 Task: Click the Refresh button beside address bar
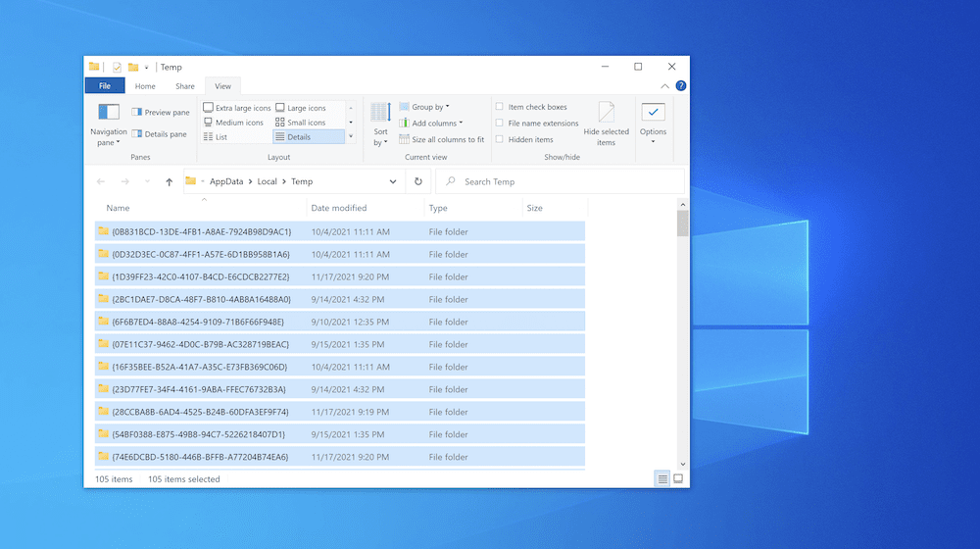coord(418,181)
